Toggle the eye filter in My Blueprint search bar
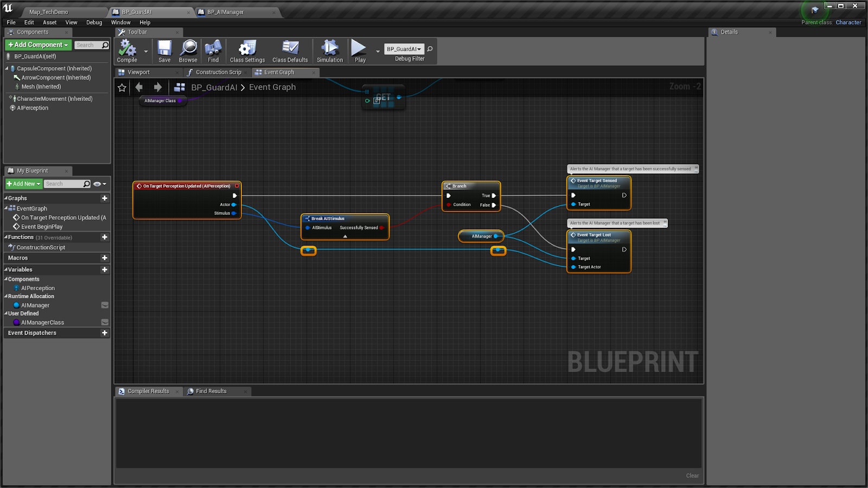 98,184
